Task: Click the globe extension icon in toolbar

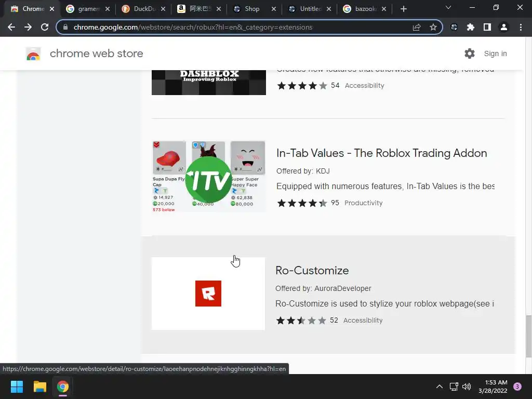Action: point(454,27)
